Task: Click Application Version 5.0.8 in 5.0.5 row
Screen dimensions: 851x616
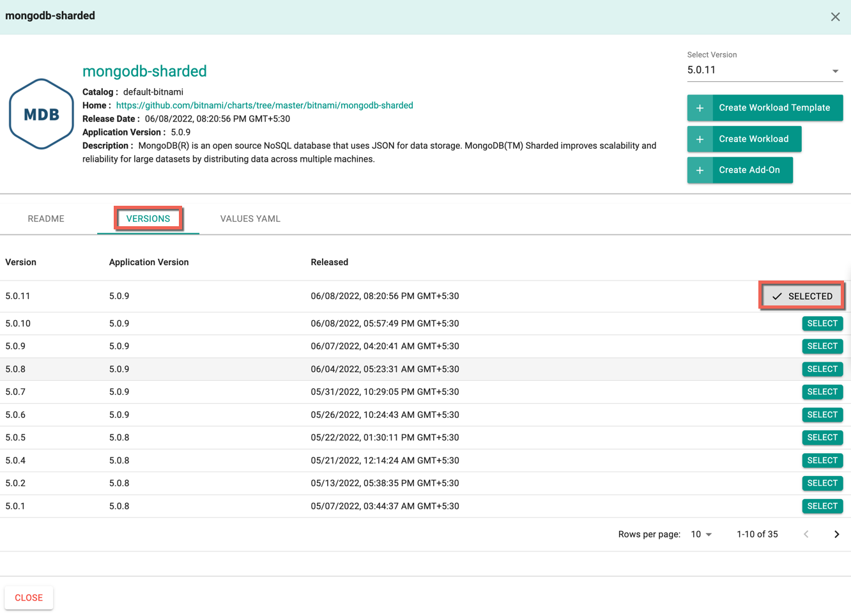Action: click(x=119, y=438)
